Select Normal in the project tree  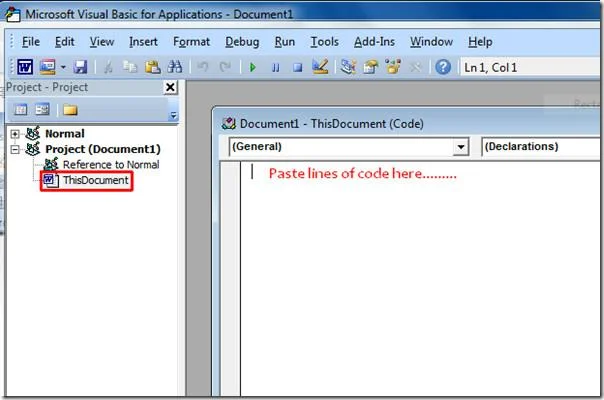(65, 134)
